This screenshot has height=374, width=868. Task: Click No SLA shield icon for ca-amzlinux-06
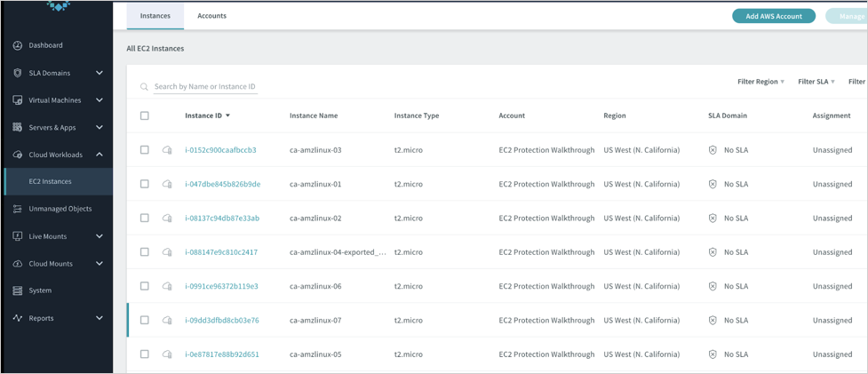pyautogui.click(x=713, y=287)
